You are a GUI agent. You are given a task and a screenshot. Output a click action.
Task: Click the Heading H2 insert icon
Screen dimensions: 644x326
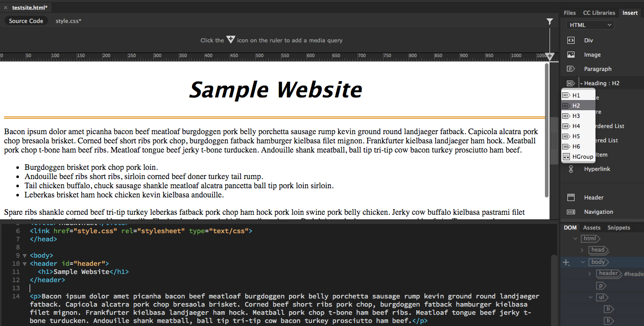(571, 83)
